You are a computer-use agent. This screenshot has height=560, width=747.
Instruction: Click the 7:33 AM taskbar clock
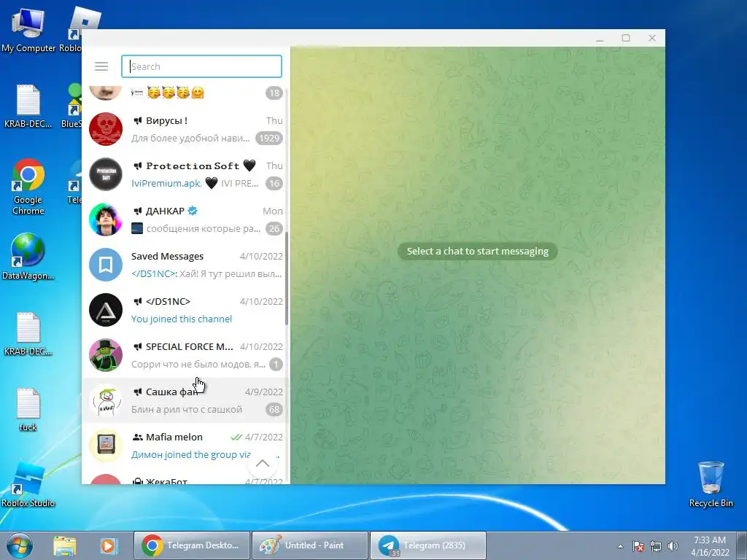point(710,546)
